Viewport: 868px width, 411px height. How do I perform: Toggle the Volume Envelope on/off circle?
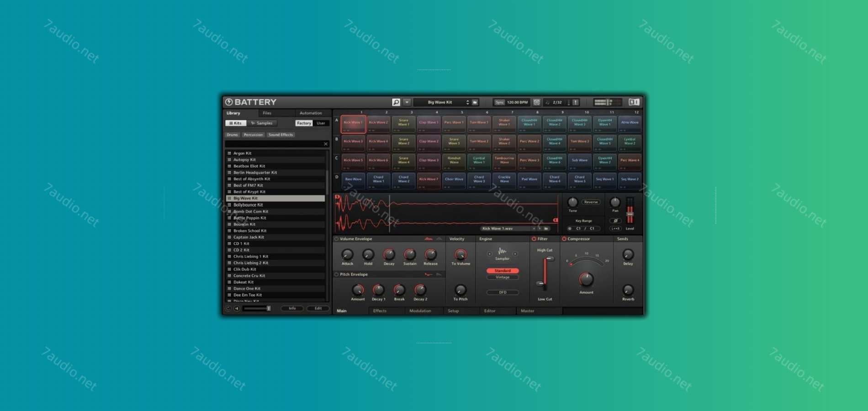337,239
